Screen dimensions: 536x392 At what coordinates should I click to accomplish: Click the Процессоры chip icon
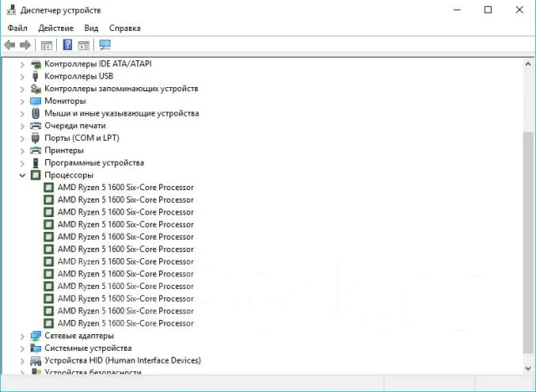pyautogui.click(x=35, y=175)
